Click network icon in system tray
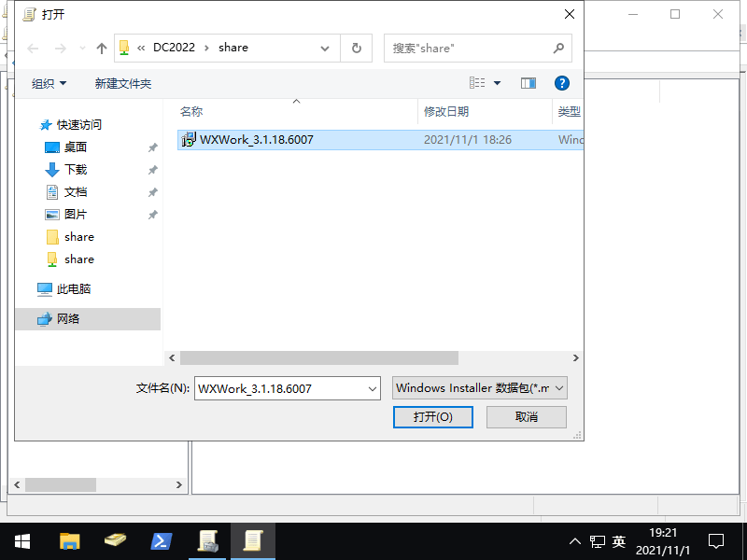747x560 pixels. point(597,541)
